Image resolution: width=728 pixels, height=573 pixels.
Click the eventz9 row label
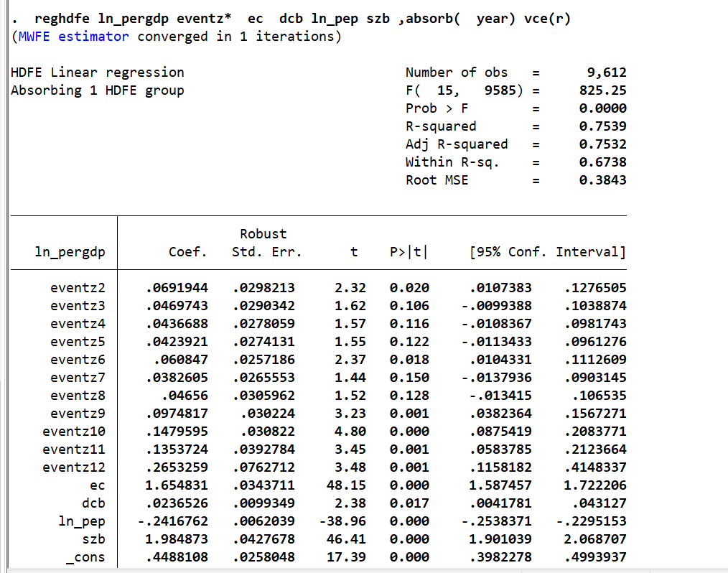[78, 414]
